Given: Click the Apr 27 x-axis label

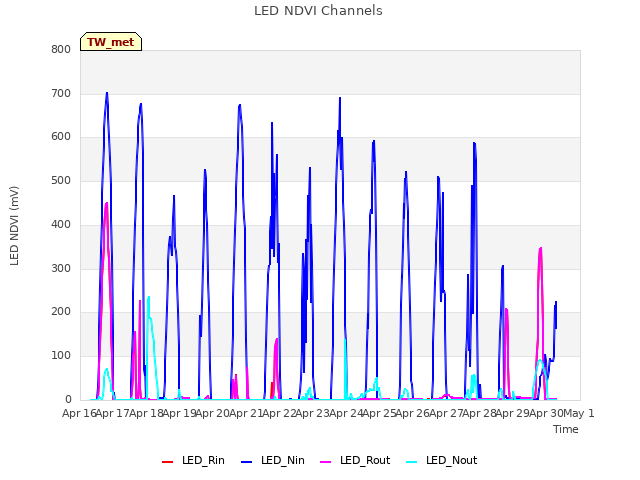Looking at the screenshot, I should [x=446, y=413].
